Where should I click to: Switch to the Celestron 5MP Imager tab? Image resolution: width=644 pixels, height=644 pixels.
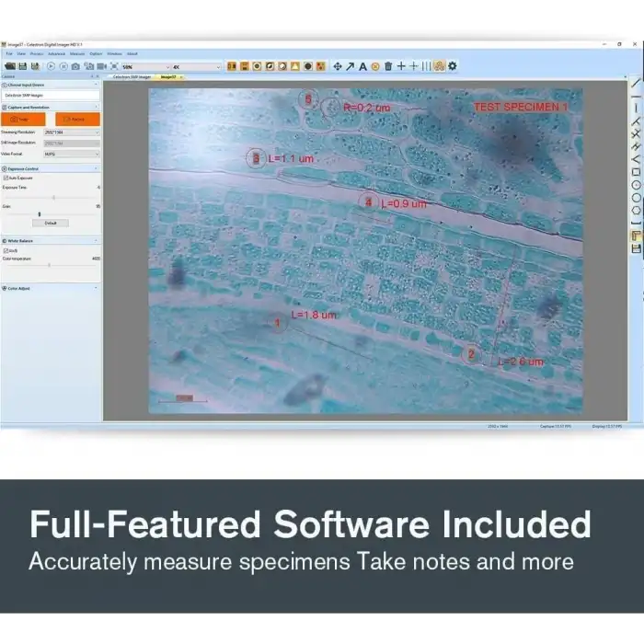130,77
